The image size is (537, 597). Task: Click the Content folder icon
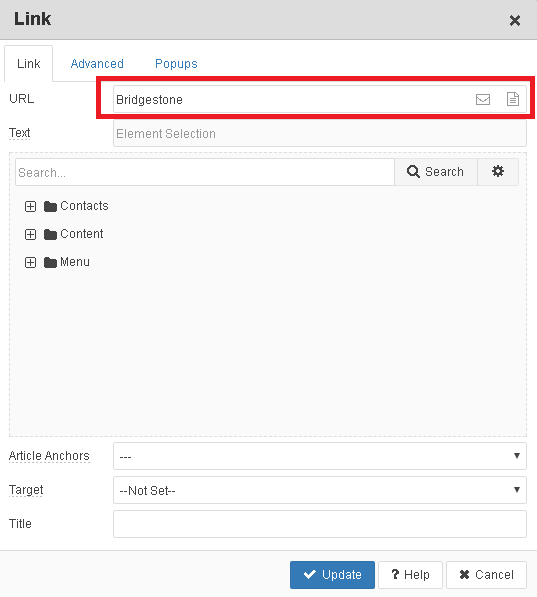pos(50,235)
